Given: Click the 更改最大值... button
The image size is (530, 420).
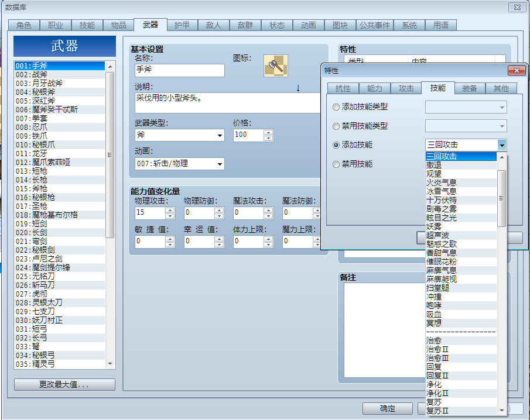Looking at the screenshot, I should 64,384.
